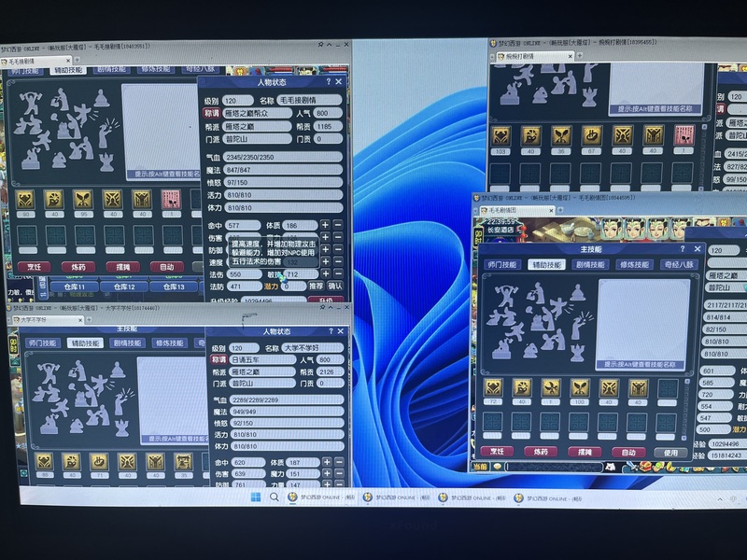Screen dimensions: 747x560
Task: Select the level 71 skill icon in 大学不学好 window
Action: coord(99,462)
